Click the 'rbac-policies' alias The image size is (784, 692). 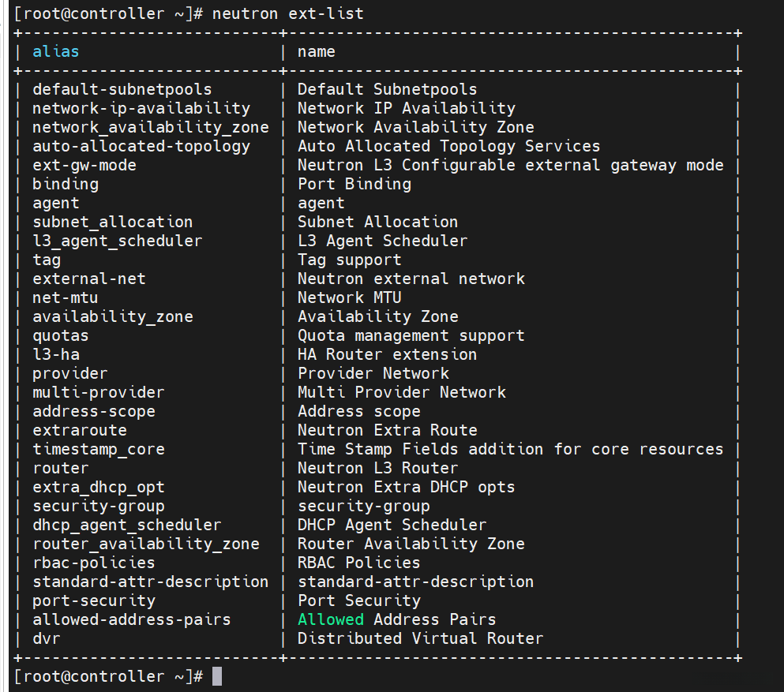[x=94, y=563]
